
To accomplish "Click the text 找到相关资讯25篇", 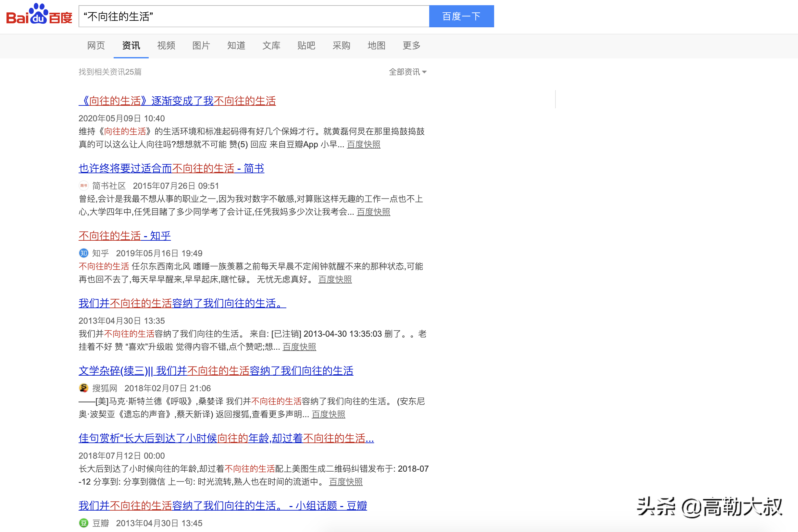I will tap(110, 72).
